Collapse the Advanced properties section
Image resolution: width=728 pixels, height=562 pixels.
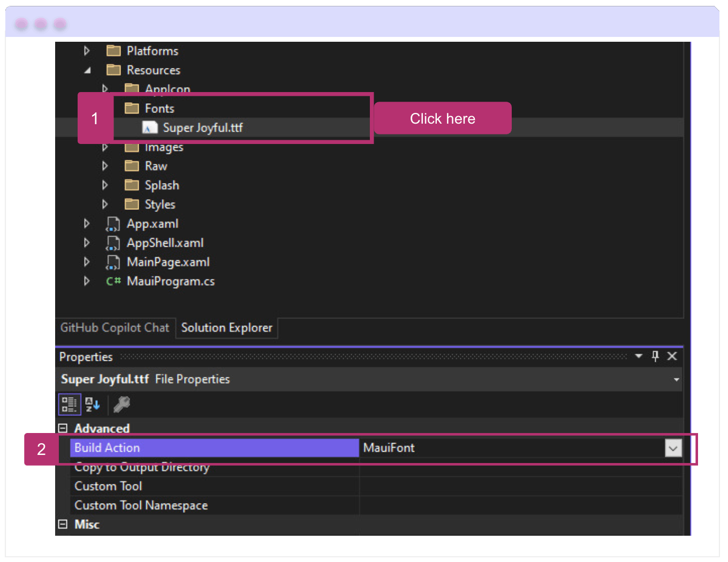tap(63, 428)
